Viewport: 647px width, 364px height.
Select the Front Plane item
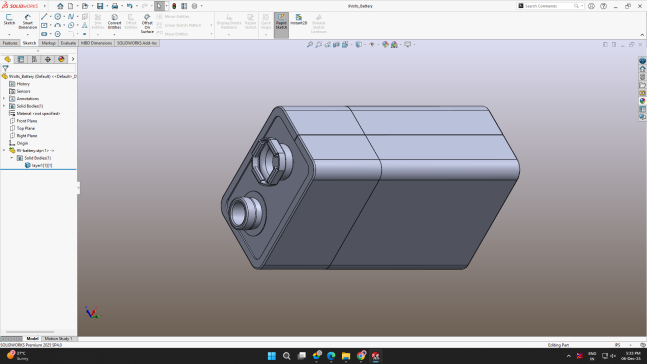click(x=27, y=121)
